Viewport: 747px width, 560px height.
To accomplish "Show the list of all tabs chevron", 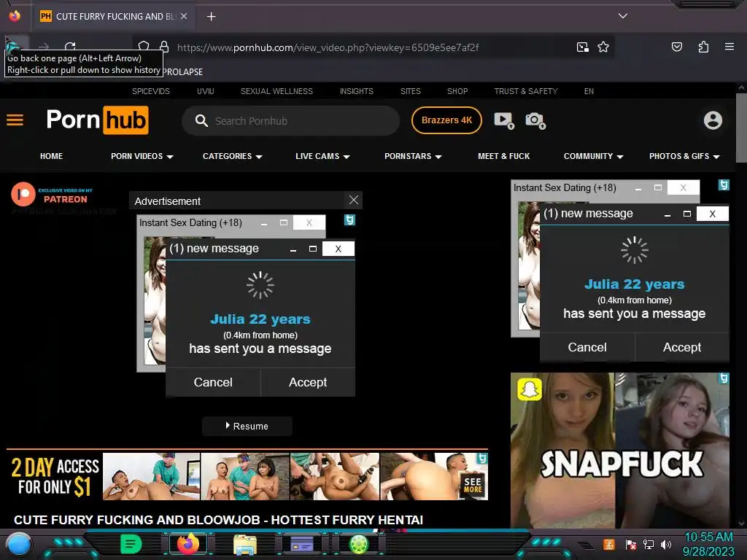I will [623, 16].
